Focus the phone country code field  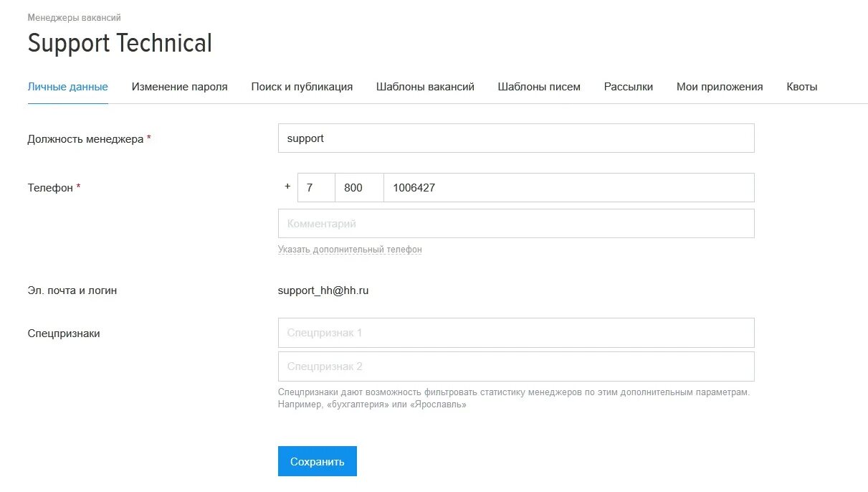[x=316, y=188]
